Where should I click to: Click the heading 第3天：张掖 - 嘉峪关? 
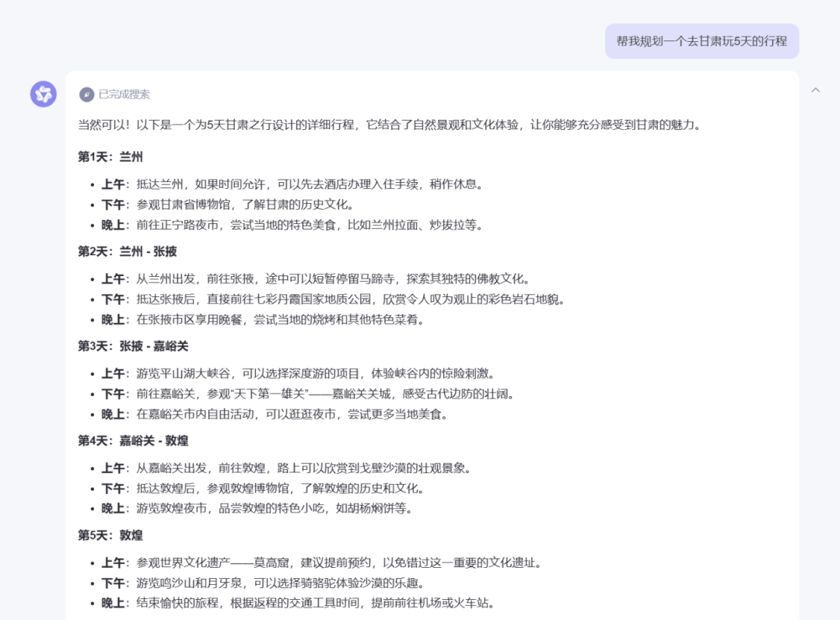coord(134,346)
